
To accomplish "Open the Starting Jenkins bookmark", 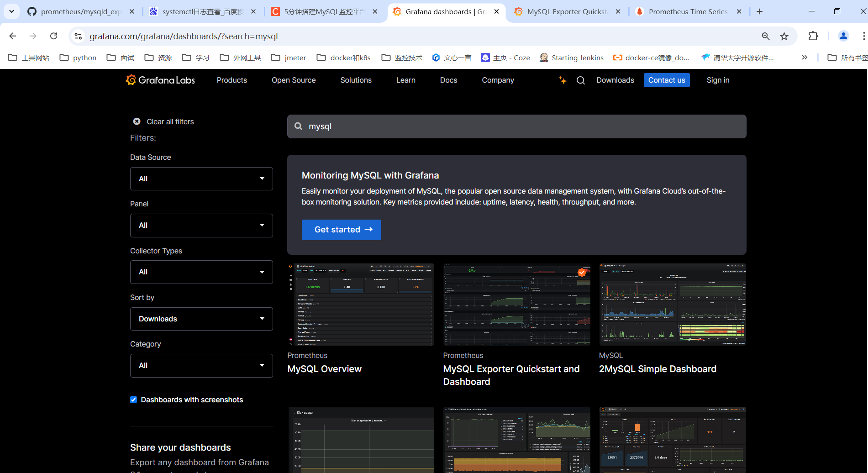I will click(x=572, y=58).
